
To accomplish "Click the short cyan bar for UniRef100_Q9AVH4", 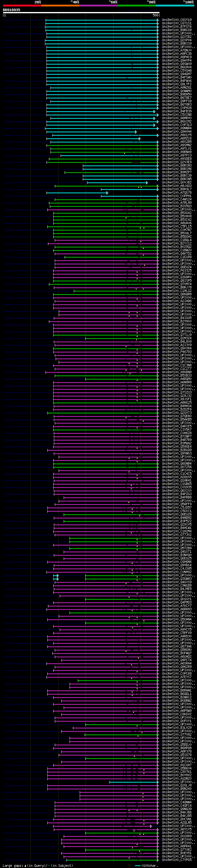I will (x=92, y=132).
